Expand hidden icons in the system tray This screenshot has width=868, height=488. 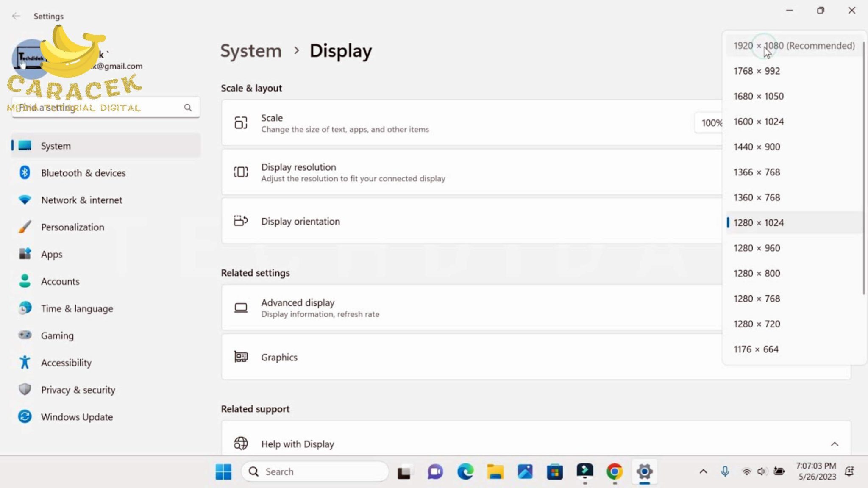coord(703,471)
